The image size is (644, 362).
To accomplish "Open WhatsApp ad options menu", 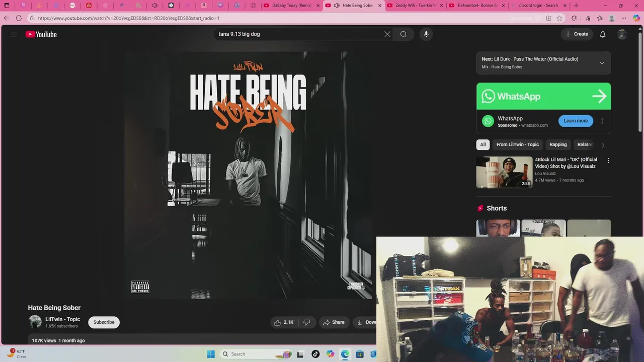I will (x=602, y=121).
